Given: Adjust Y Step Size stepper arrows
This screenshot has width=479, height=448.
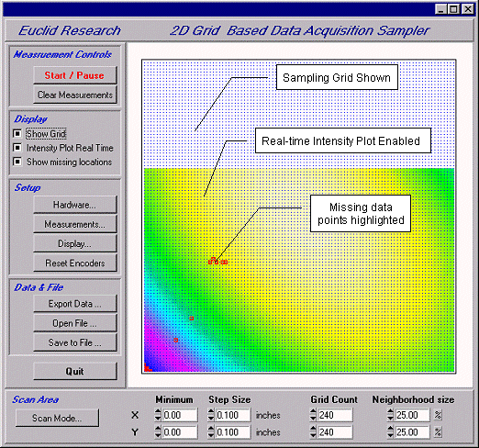Looking at the screenshot, I should click(211, 432).
